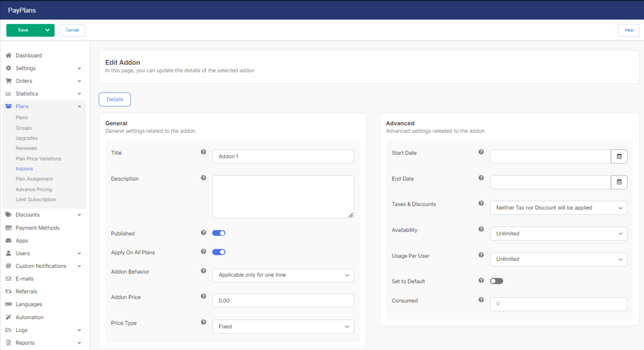Click help icon next to Addon Price
The width and height of the screenshot is (644, 350).
203,296
